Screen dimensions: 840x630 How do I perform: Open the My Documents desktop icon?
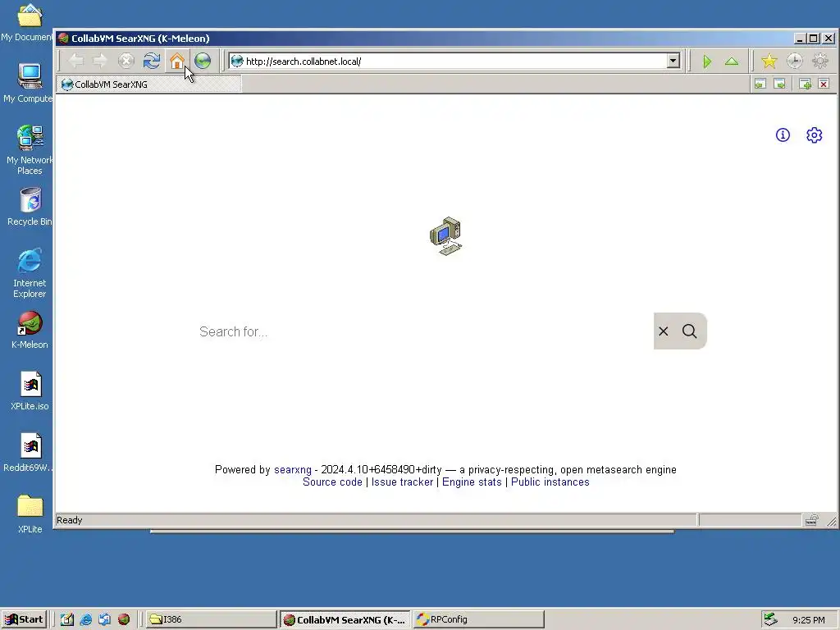[x=29, y=21]
